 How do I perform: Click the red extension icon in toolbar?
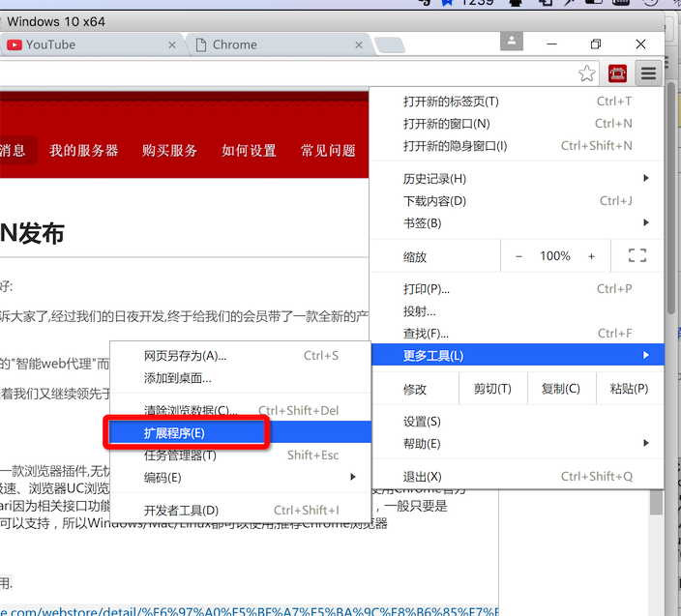617,73
